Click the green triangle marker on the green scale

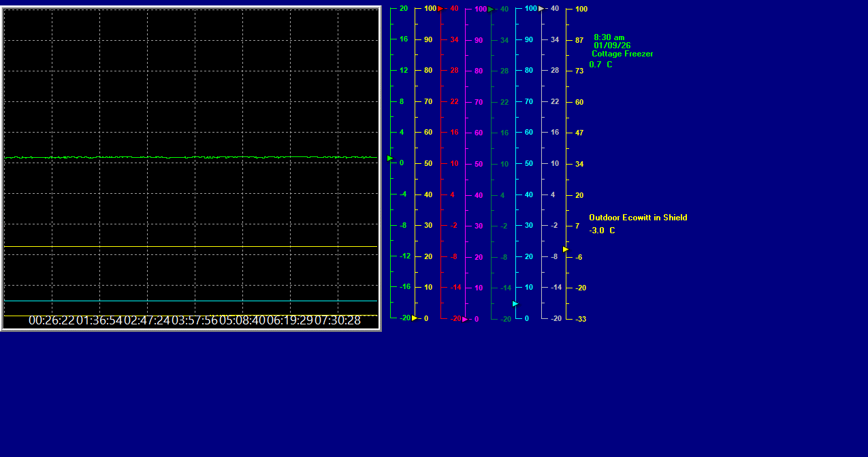(390, 158)
